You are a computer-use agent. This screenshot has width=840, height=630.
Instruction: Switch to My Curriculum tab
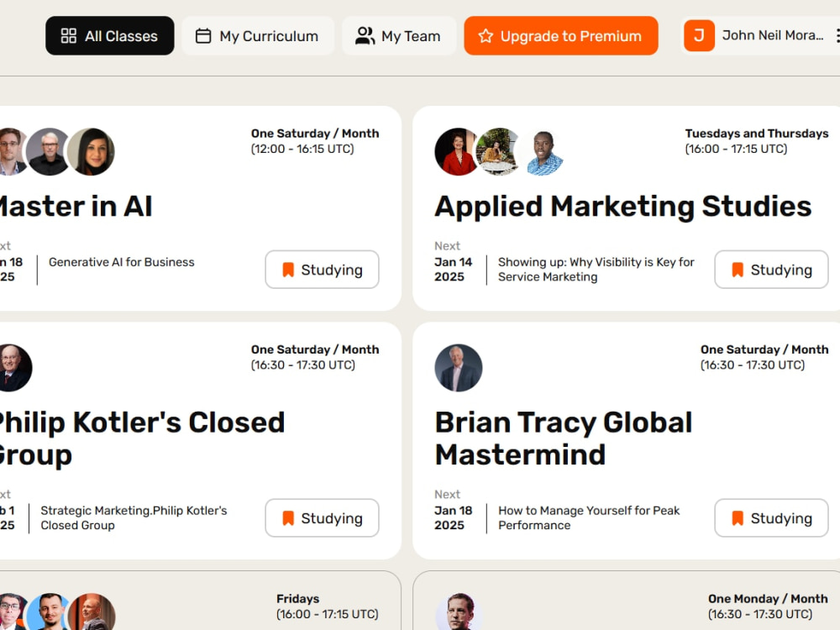(258, 36)
